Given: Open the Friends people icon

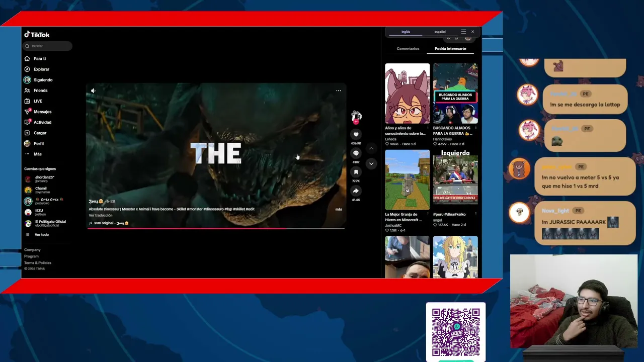Looking at the screenshot, I should (27, 90).
